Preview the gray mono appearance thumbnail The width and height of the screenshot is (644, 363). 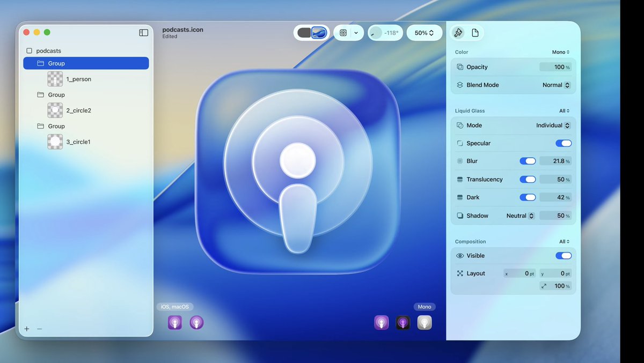click(425, 323)
